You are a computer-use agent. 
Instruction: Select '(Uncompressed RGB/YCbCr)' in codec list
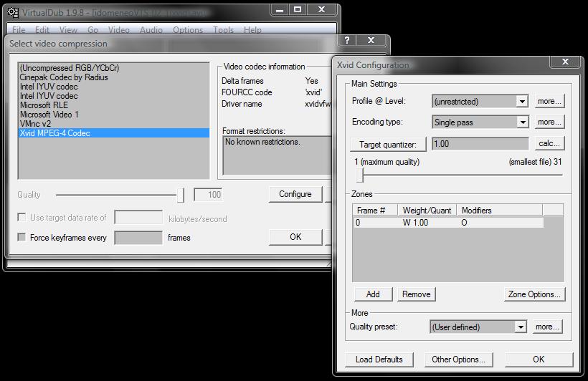[113, 68]
